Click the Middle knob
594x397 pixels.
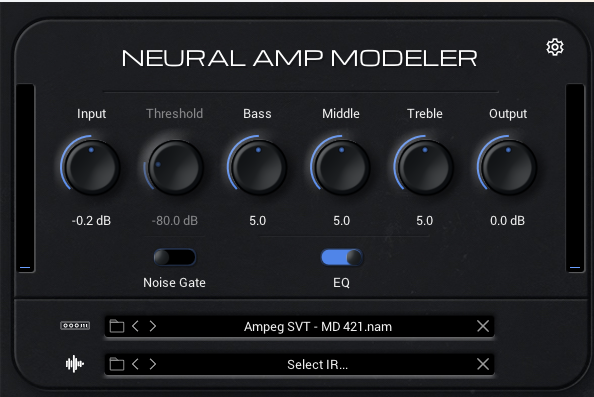point(341,167)
